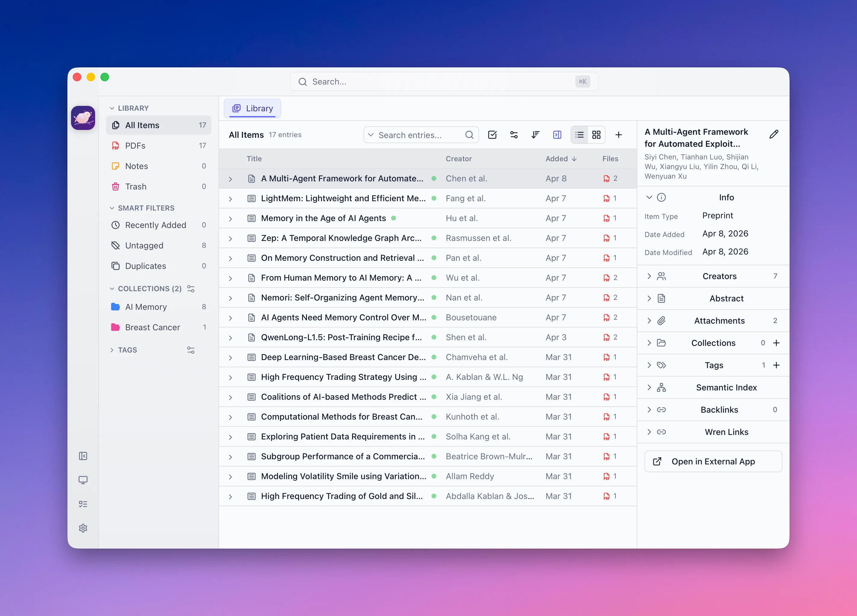Click green status dot on Multi-Agent Framework row
Viewport: 857px width, 616px height.
click(434, 178)
